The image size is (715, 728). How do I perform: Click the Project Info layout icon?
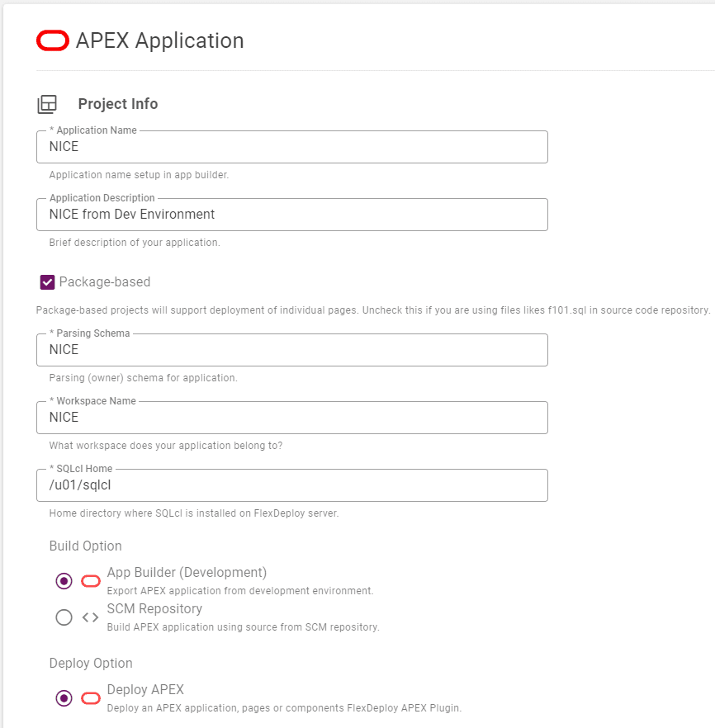tap(47, 104)
